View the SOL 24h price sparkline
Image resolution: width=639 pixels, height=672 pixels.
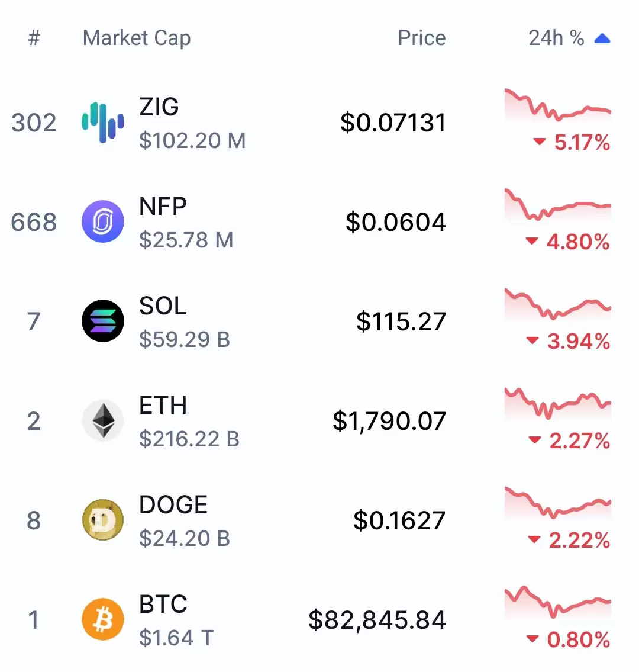point(557,304)
